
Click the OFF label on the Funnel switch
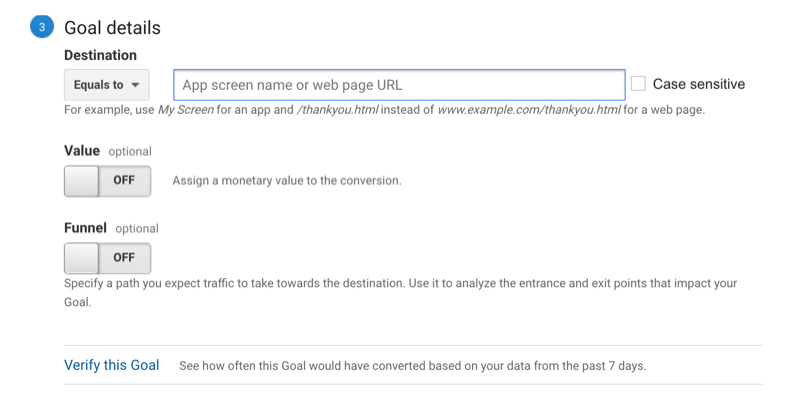point(124,258)
